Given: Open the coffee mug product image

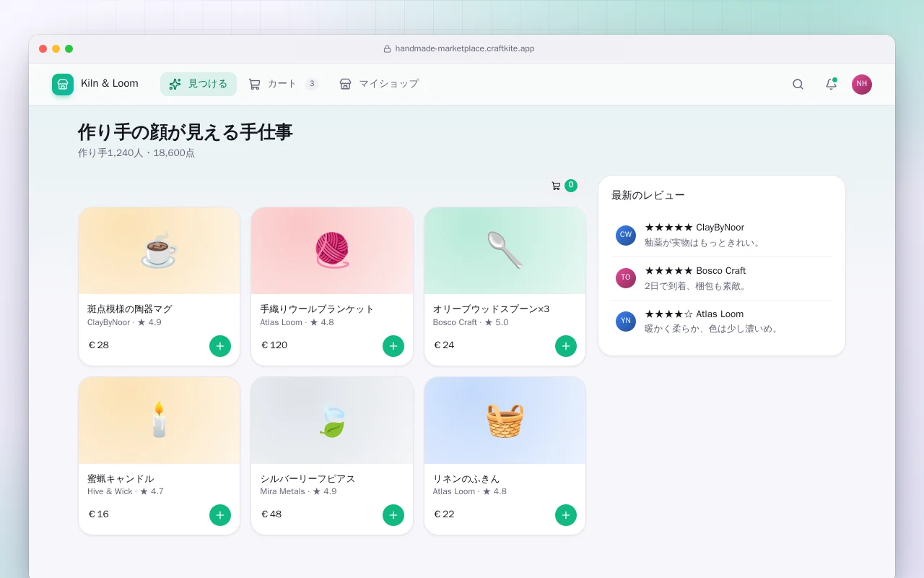Looking at the screenshot, I should click(x=159, y=251).
